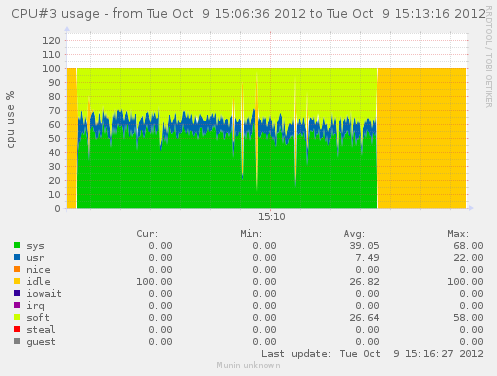Click the orange nice legend swatch
This screenshot has width=497, height=376.
[17, 269]
